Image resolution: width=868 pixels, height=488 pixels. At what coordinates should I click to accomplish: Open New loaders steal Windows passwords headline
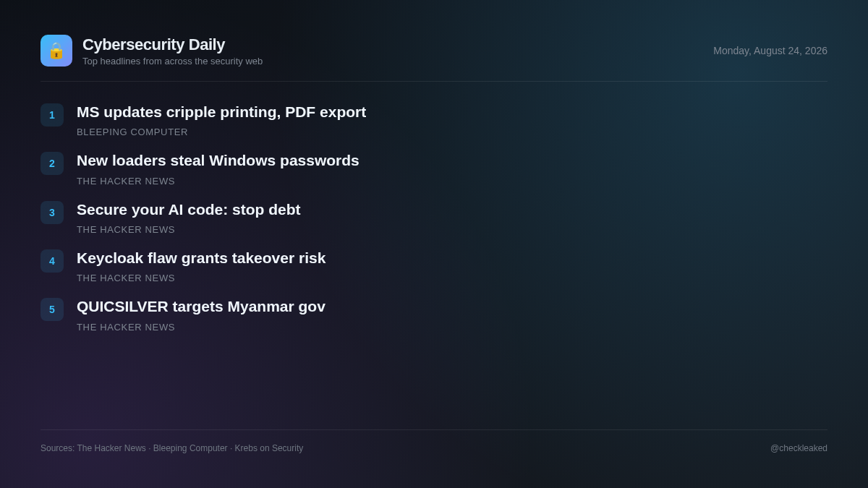[x=218, y=160]
